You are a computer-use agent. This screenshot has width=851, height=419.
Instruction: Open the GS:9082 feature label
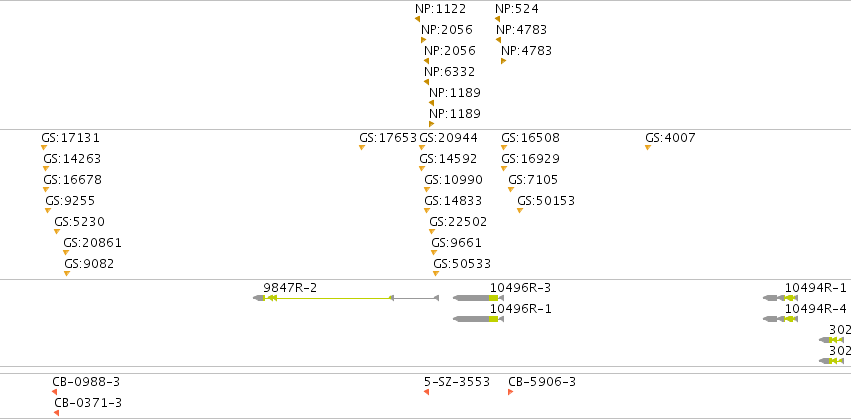(89, 264)
